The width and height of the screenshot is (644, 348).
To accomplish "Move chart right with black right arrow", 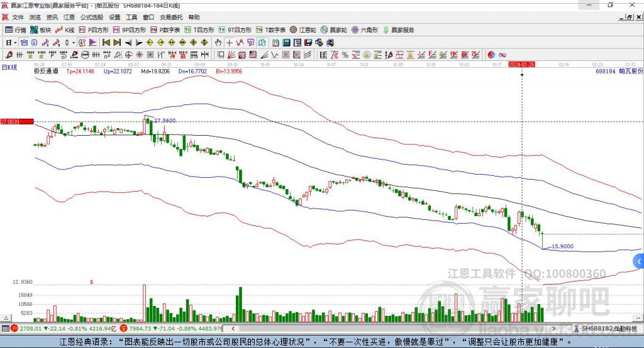I will 139,43.
